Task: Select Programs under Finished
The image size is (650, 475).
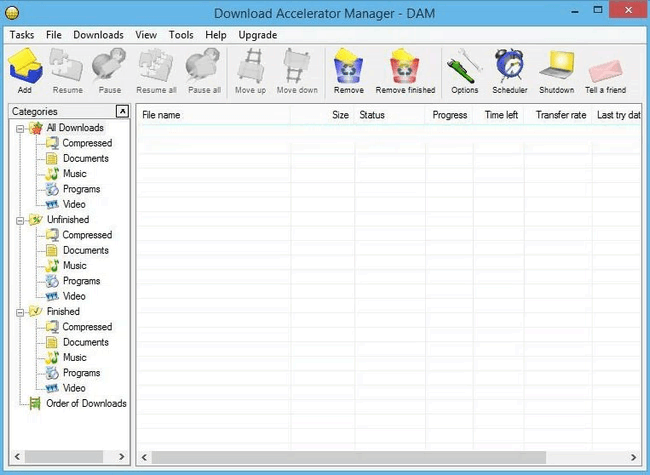Action: tap(73, 373)
